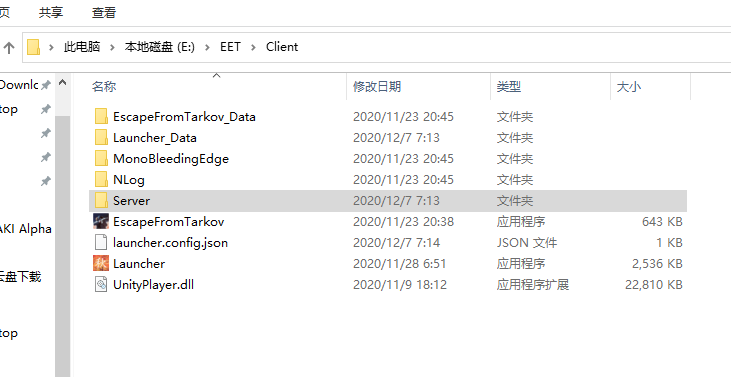Expand the chevron after 本地磁盘 (E:)
The image size is (731, 377).
click(x=207, y=47)
